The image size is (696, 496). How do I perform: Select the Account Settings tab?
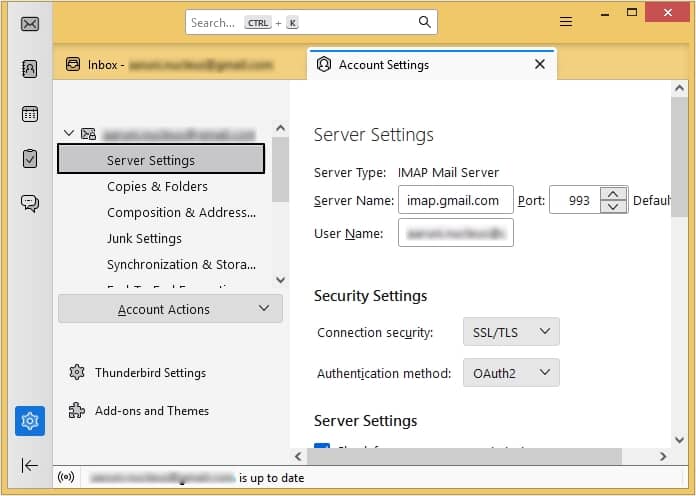[431, 65]
